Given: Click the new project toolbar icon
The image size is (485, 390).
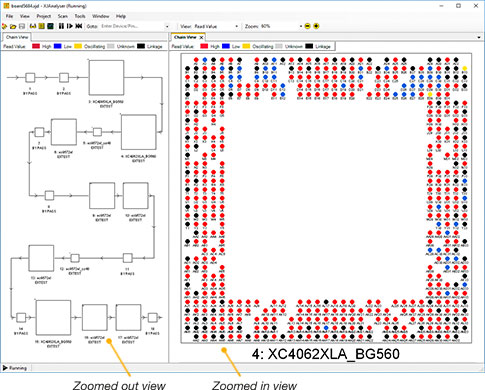Looking at the screenshot, I should click(4, 26).
